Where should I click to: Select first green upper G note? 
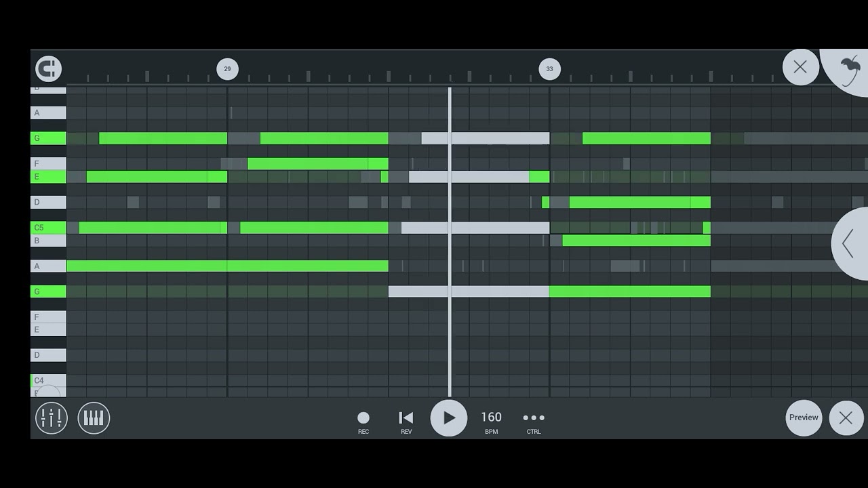coord(163,138)
